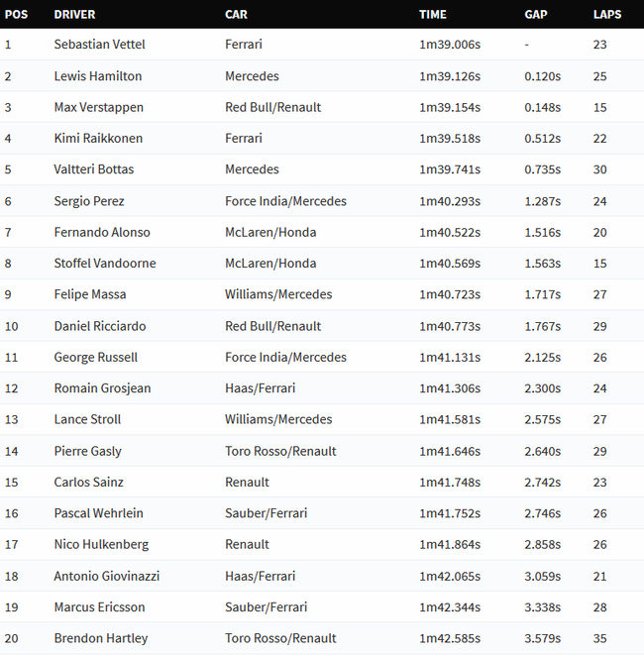644x656 pixels.
Task: Click the POS column header
Action: pyautogui.click(x=16, y=15)
